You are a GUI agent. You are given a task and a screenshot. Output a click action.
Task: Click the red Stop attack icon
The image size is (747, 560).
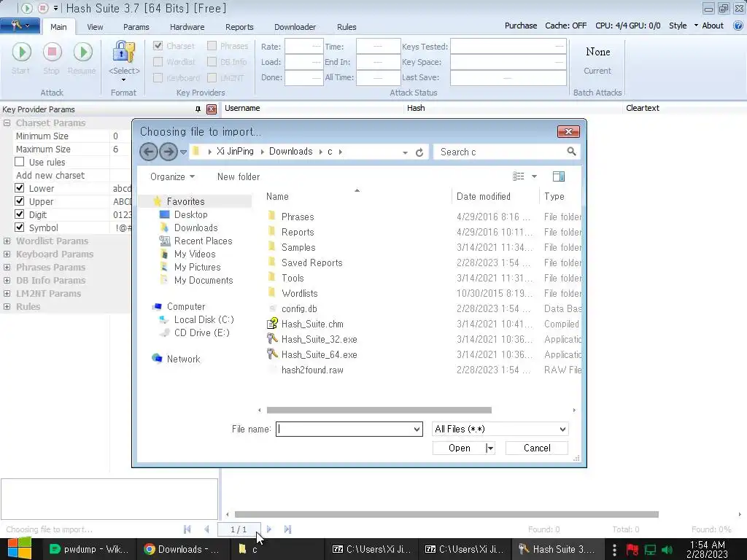[x=52, y=52]
